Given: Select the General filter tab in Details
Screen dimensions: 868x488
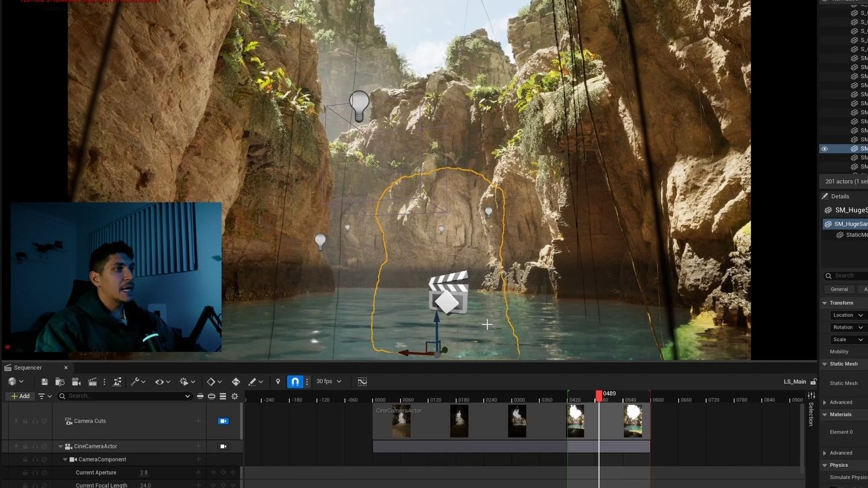Looking at the screenshot, I should point(839,289).
